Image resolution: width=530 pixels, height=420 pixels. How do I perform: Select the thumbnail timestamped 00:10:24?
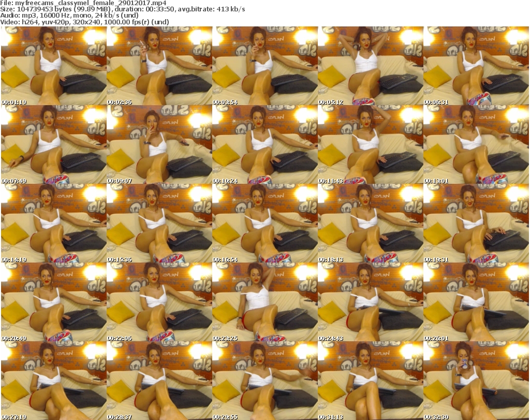click(265, 144)
